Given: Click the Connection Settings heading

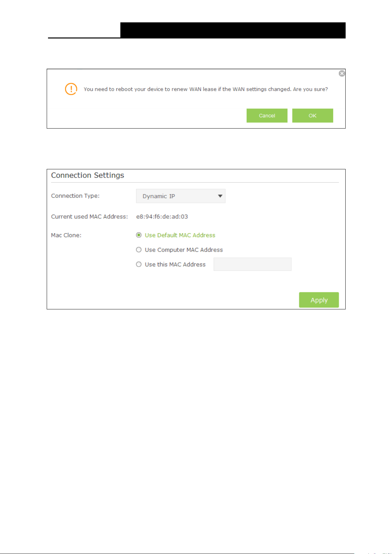Looking at the screenshot, I should [87, 175].
